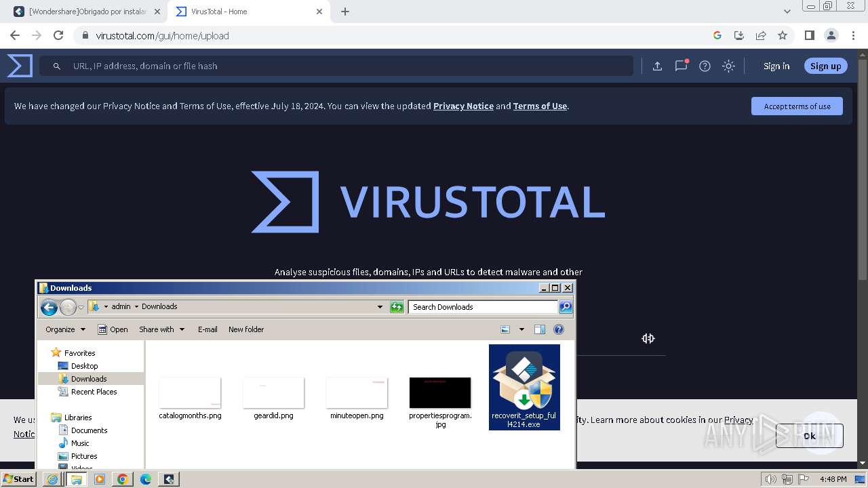Click the Google icon in address bar
The image size is (868, 488).
717,35
